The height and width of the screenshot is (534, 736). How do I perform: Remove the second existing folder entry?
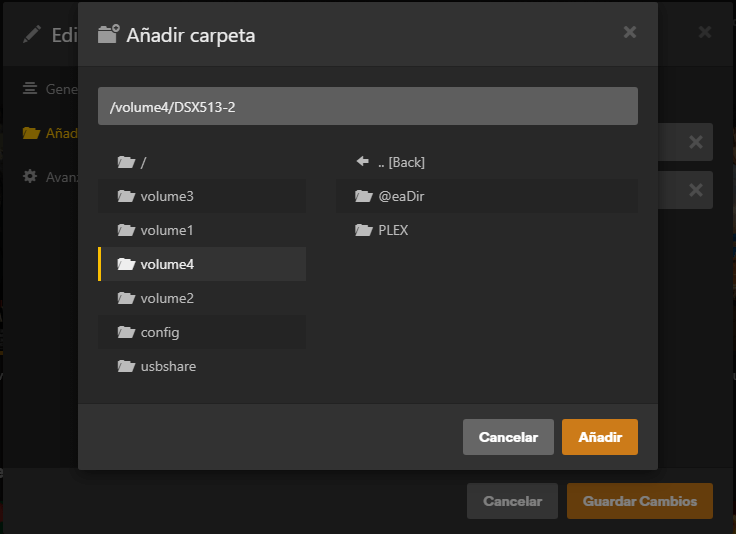[x=696, y=190]
